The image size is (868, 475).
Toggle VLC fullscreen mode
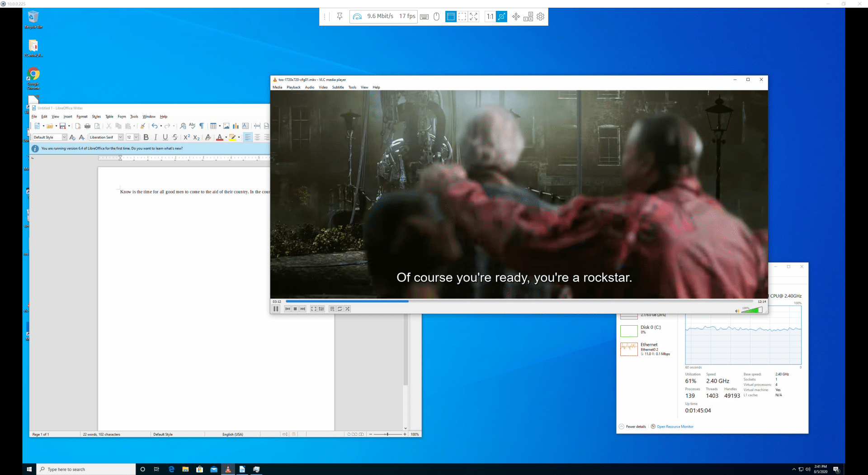tap(314, 309)
